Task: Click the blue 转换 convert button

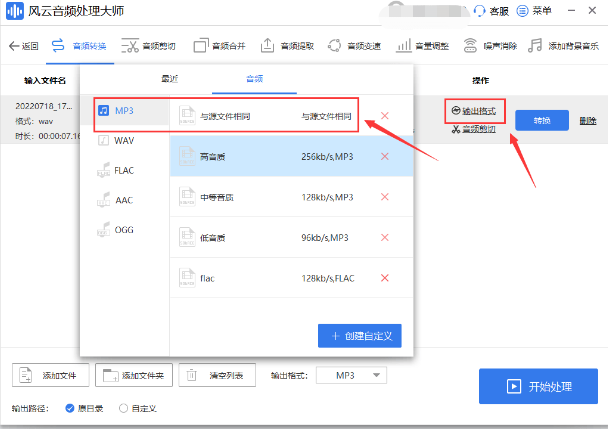Action: point(542,120)
